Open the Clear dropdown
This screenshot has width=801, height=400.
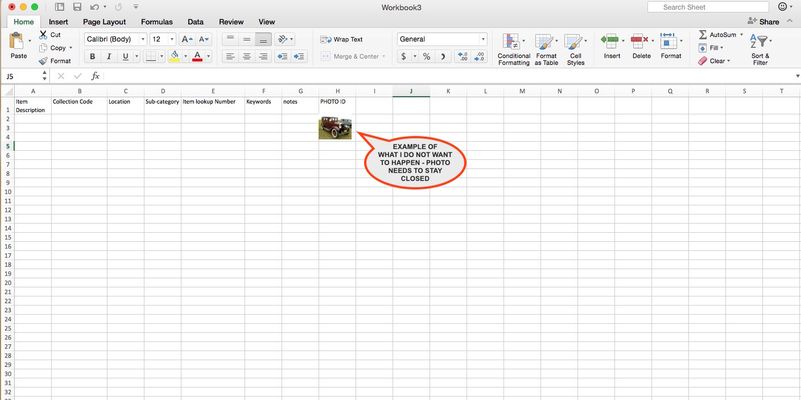714,61
